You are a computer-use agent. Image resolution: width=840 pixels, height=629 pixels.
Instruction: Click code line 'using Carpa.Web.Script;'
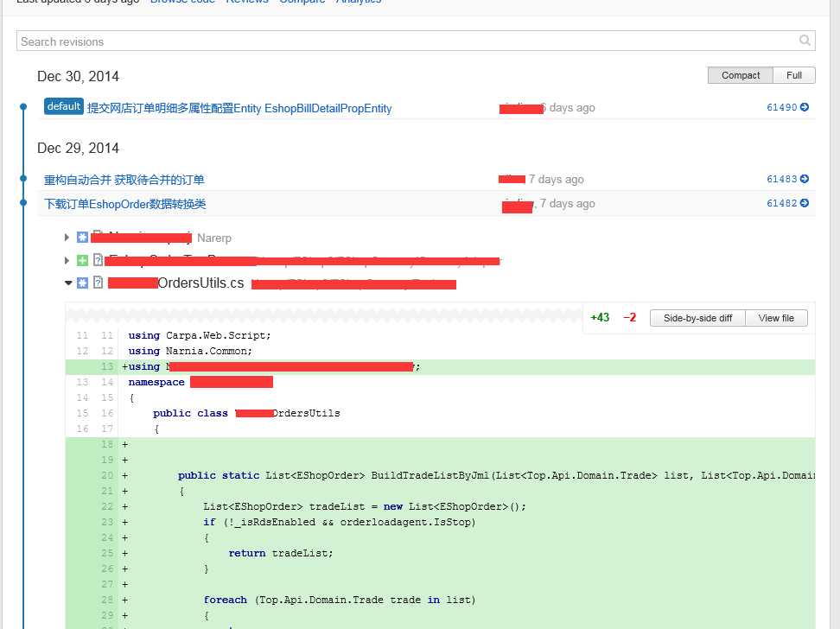[x=200, y=335]
